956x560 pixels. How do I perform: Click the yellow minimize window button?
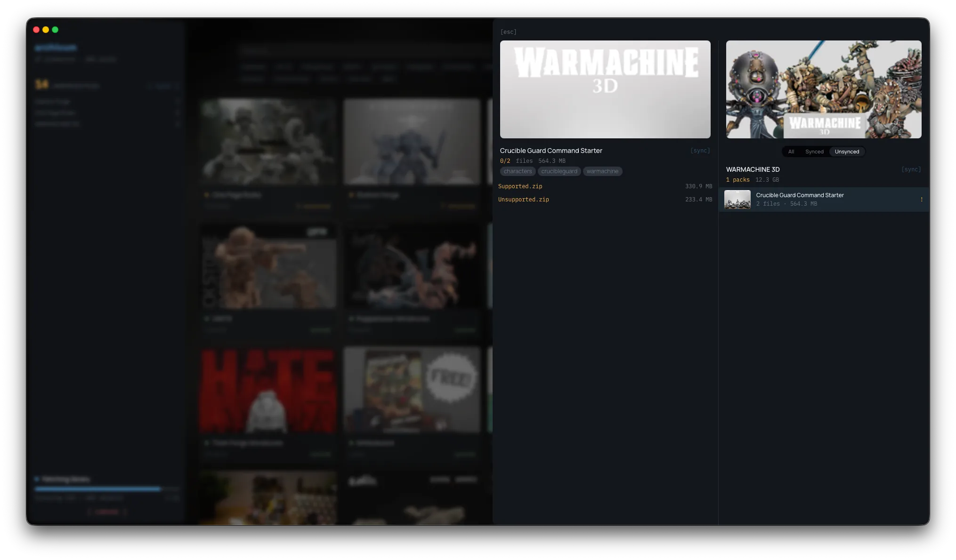(46, 30)
